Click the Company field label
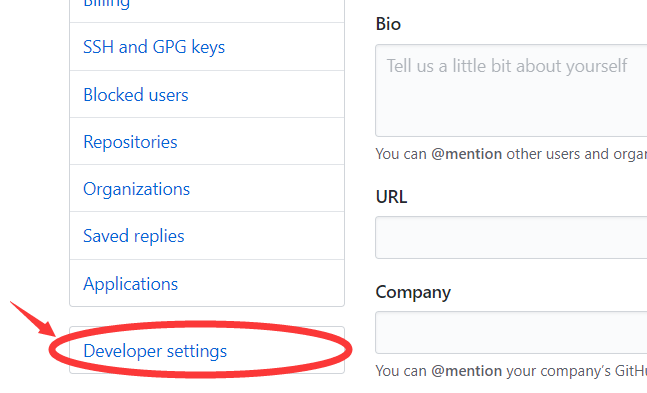Image resolution: width=647 pixels, height=393 pixels. [413, 292]
